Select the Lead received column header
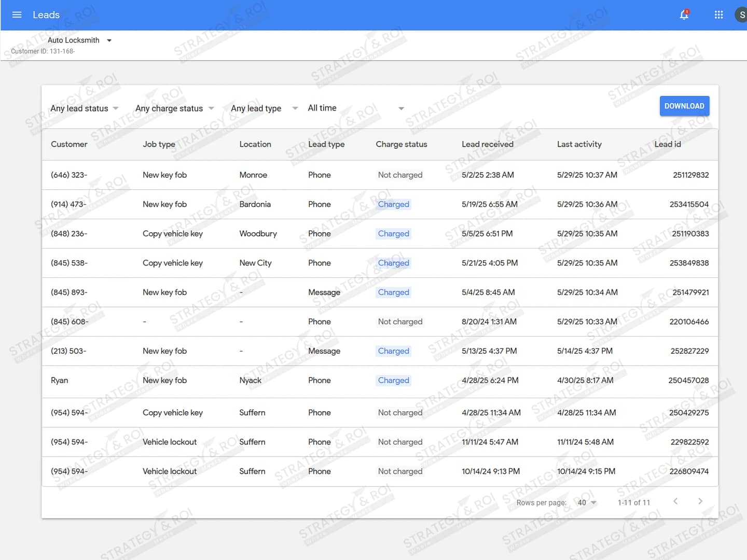747x560 pixels. click(x=487, y=144)
